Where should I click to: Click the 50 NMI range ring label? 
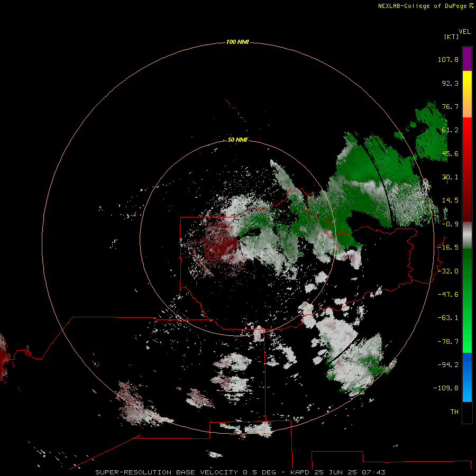pos(237,140)
